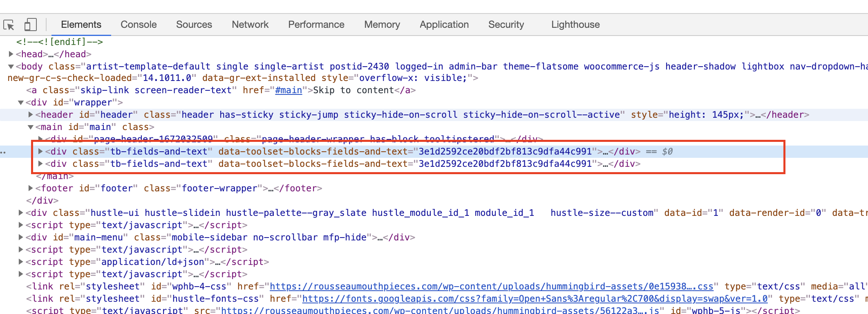The width and height of the screenshot is (868, 314).
Task: Open the Memory tab
Action: point(382,25)
